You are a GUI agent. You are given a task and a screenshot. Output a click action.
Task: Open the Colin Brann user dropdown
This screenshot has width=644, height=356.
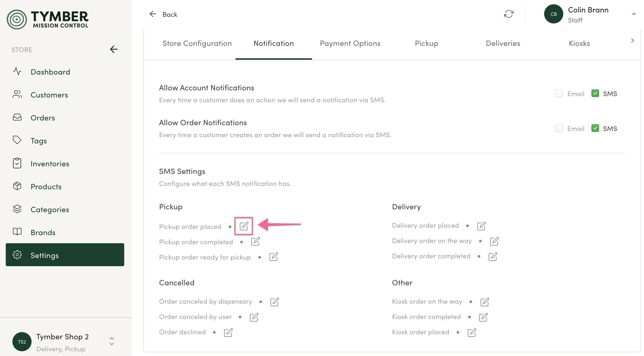(633, 14)
